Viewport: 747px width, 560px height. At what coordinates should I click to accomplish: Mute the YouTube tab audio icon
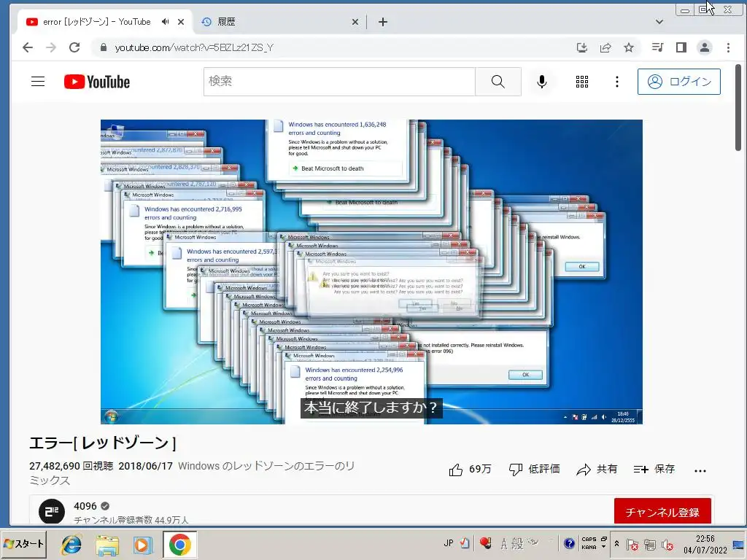(165, 22)
